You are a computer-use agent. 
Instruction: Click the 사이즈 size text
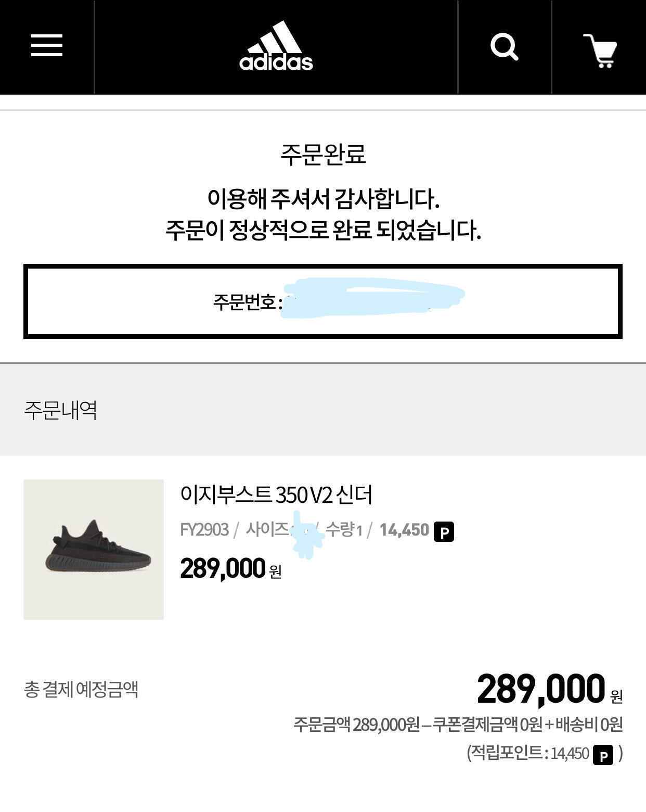tap(267, 529)
